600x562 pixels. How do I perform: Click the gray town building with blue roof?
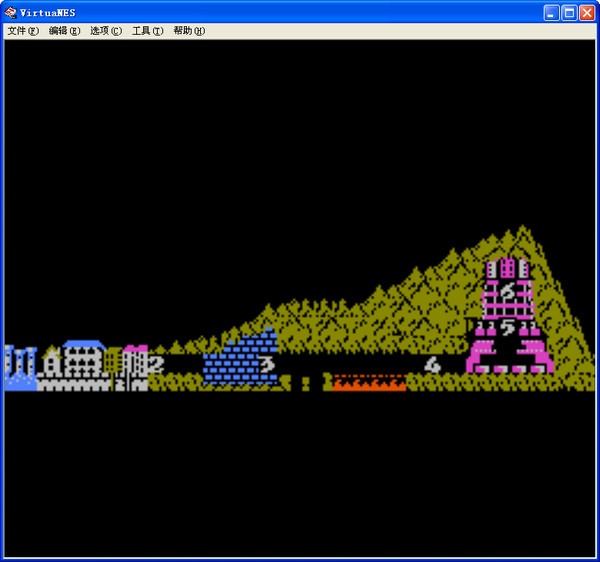click(x=84, y=358)
